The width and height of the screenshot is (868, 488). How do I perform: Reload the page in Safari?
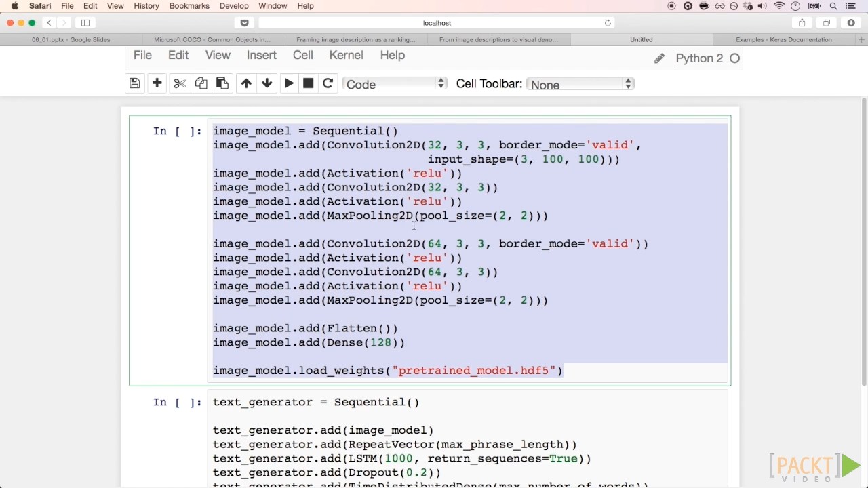click(x=608, y=23)
